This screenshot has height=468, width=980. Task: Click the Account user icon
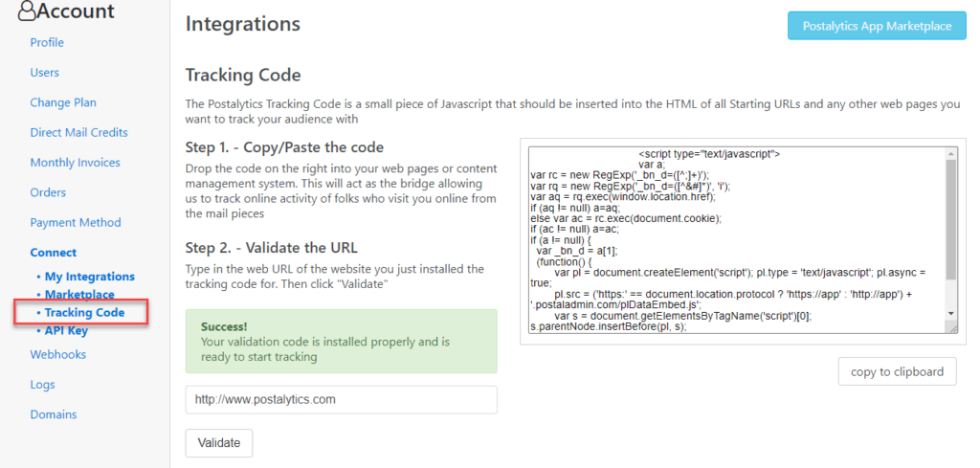point(27,10)
